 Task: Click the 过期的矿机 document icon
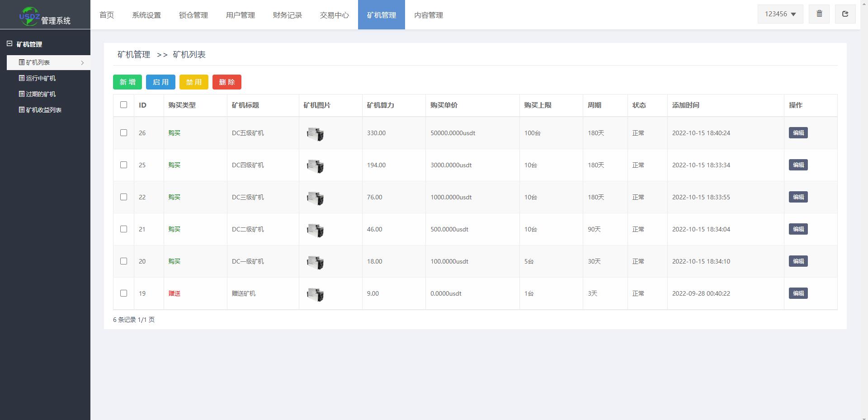pos(21,94)
